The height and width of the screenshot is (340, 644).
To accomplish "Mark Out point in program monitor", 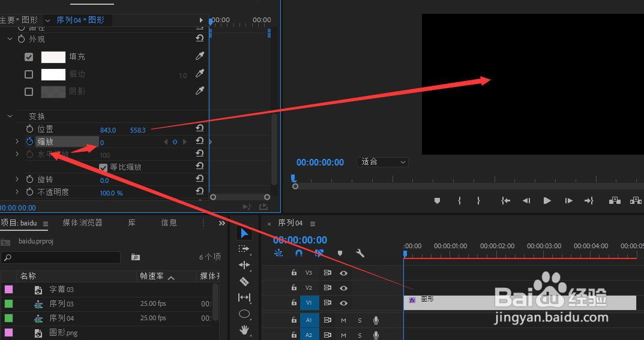I will 478,200.
